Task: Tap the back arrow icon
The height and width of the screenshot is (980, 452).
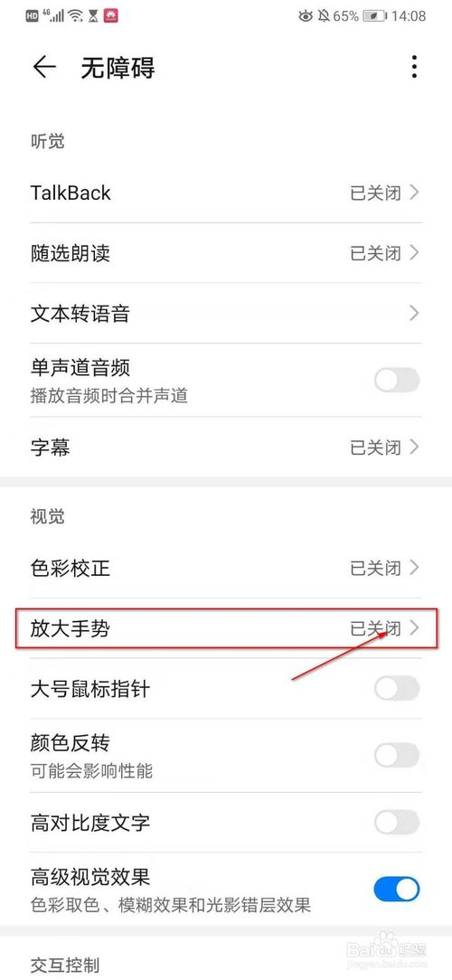Action: tap(44, 67)
